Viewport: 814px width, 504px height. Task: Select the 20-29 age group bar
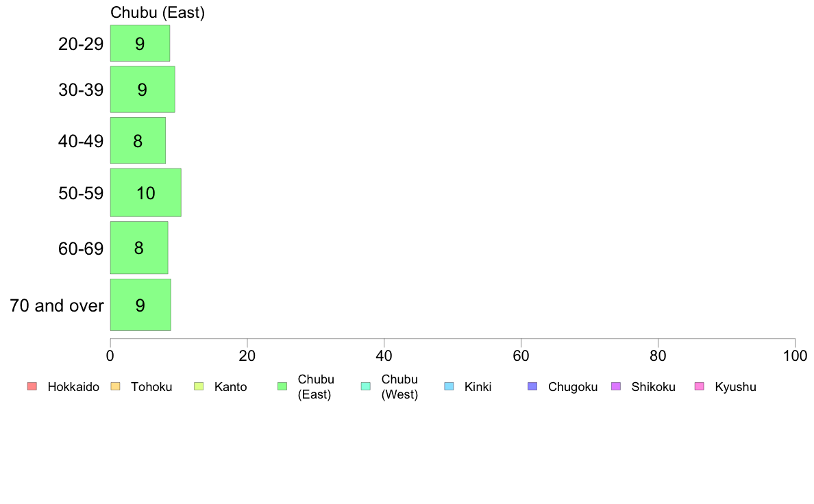pos(140,43)
